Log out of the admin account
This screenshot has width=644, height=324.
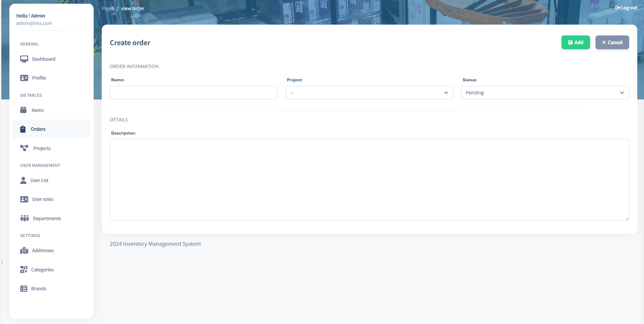coord(626,8)
